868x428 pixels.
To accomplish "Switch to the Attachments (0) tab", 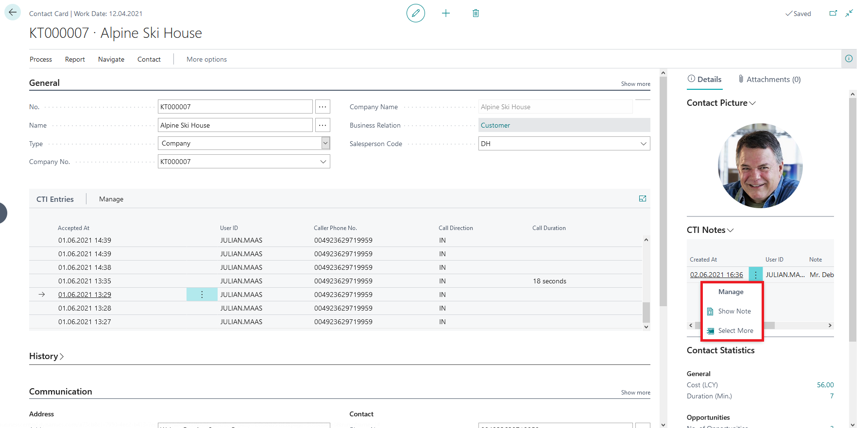I will [x=769, y=79].
